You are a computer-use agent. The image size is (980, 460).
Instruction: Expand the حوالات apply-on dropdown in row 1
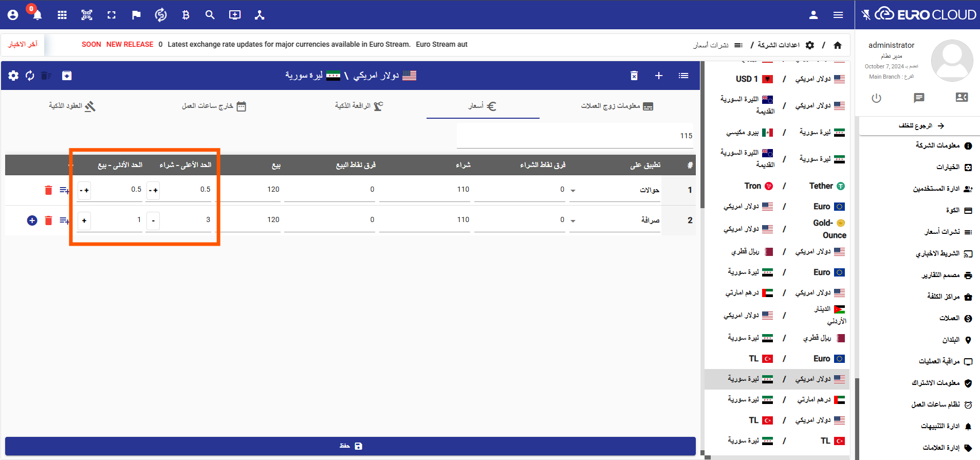tap(573, 191)
